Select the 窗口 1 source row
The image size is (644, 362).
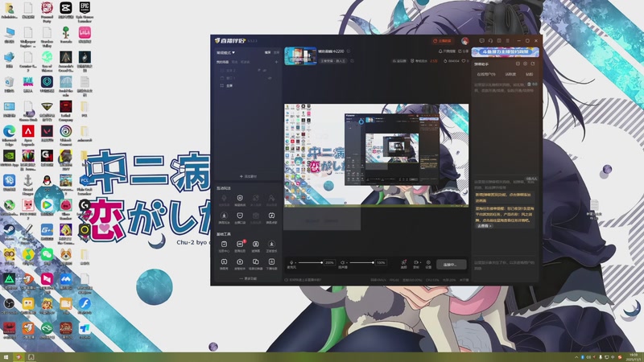point(248,78)
